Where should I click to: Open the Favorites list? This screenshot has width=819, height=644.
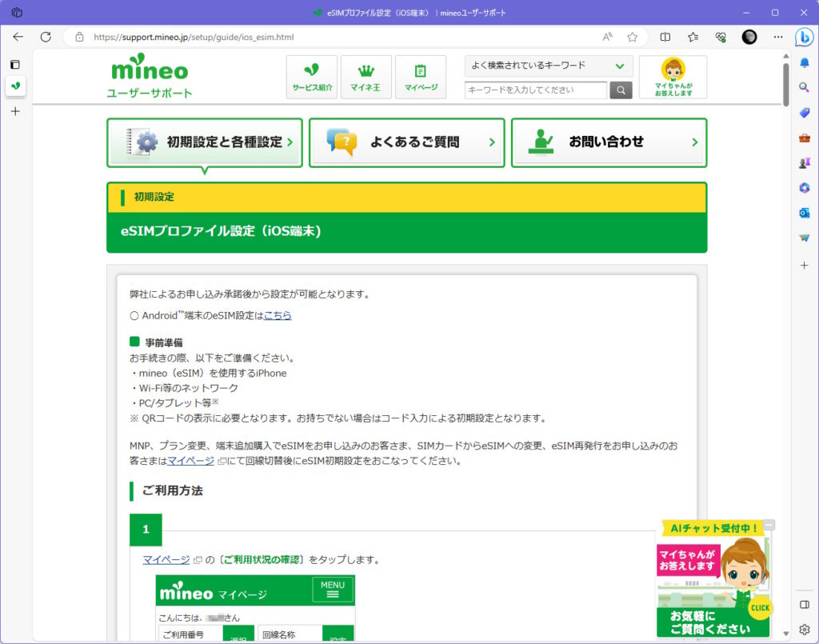coord(693,37)
